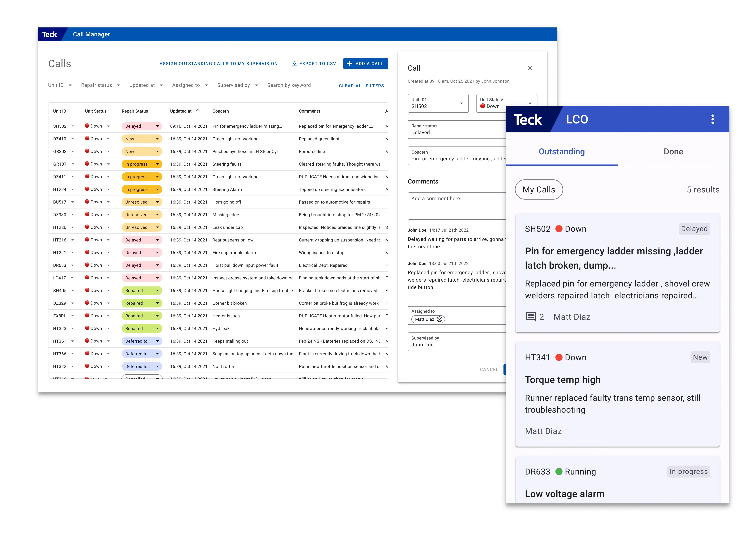Viewport: 756px width, 536px height.
Task: Remove Matt Diaz from Assigned to chip
Action: (439, 319)
